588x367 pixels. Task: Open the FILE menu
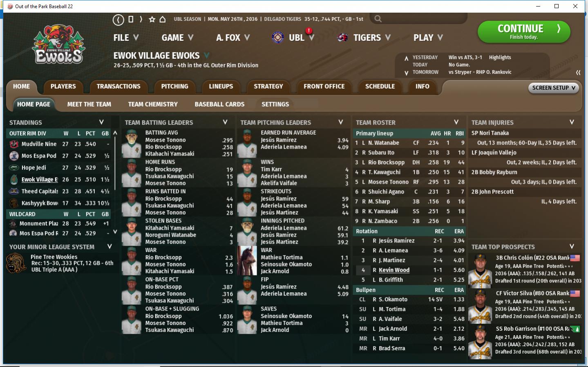[x=126, y=38]
